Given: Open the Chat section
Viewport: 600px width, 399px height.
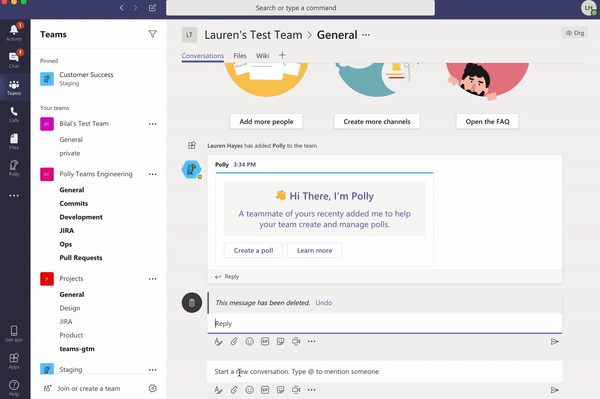Looking at the screenshot, I should click(14, 59).
